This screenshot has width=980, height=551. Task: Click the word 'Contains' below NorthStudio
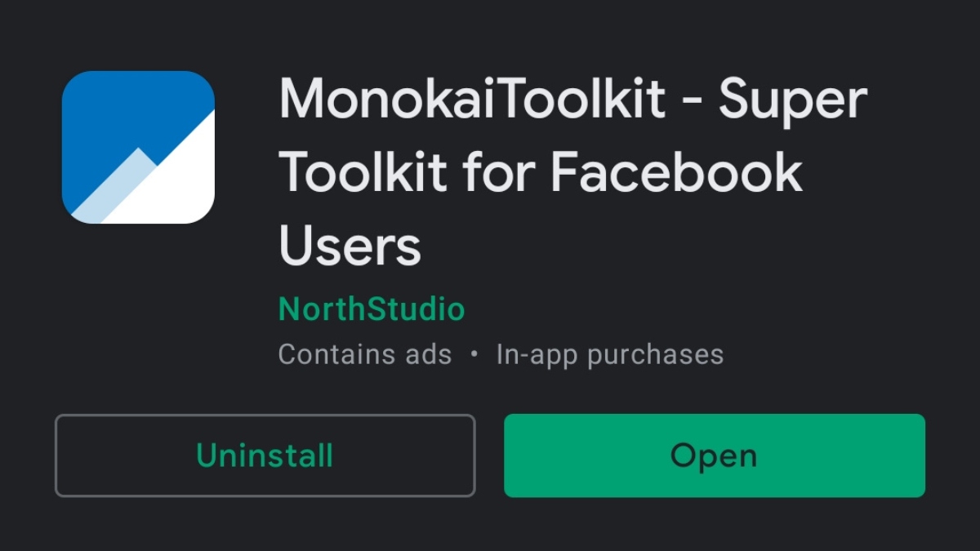click(331, 354)
